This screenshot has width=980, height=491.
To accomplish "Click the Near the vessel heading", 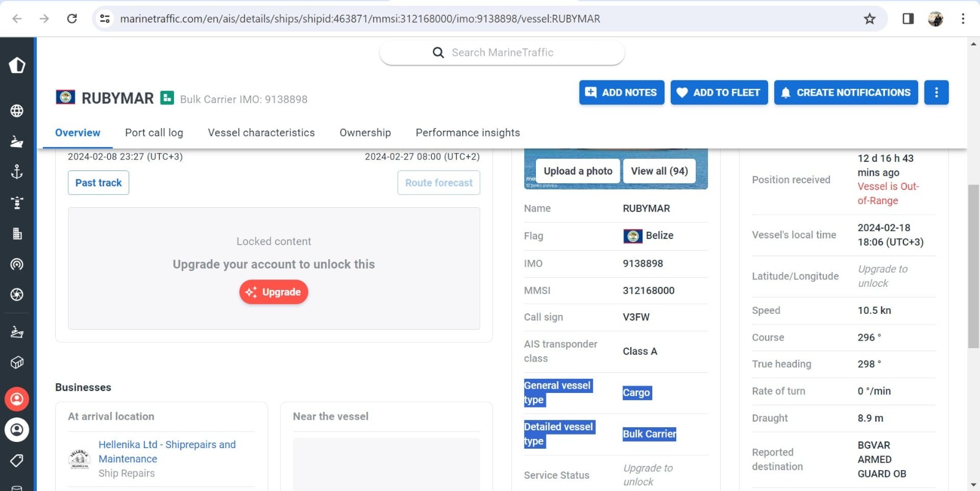I will pyautogui.click(x=331, y=416).
